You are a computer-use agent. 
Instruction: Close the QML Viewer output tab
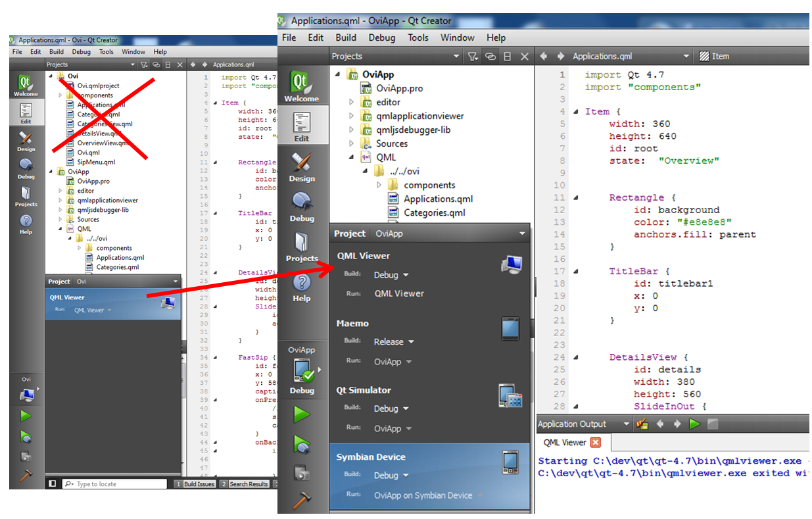coord(595,443)
